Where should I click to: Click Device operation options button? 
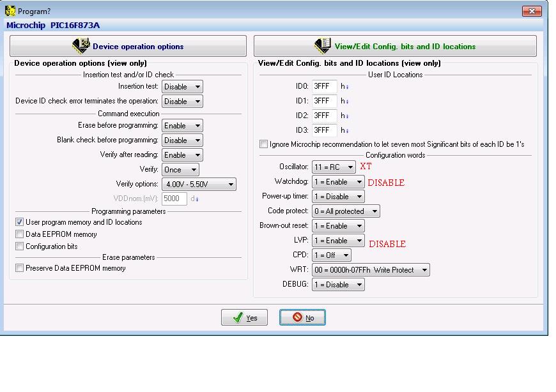(x=128, y=46)
